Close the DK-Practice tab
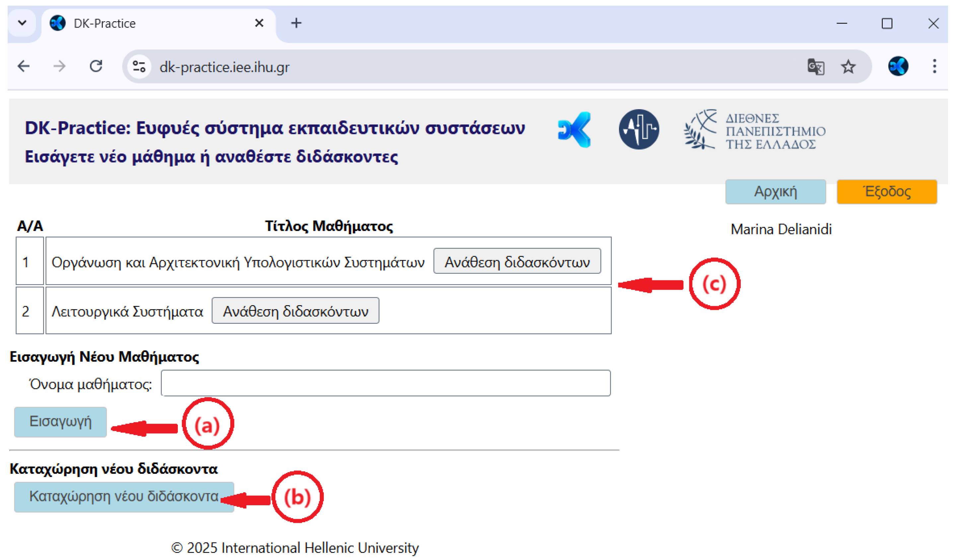Viewport: 955px width, 560px height. (x=259, y=23)
